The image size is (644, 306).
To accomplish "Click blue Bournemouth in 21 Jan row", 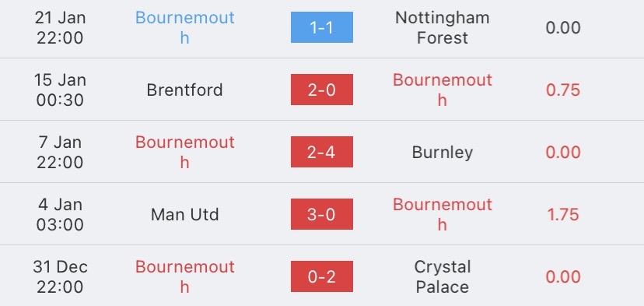I will click(185, 27).
